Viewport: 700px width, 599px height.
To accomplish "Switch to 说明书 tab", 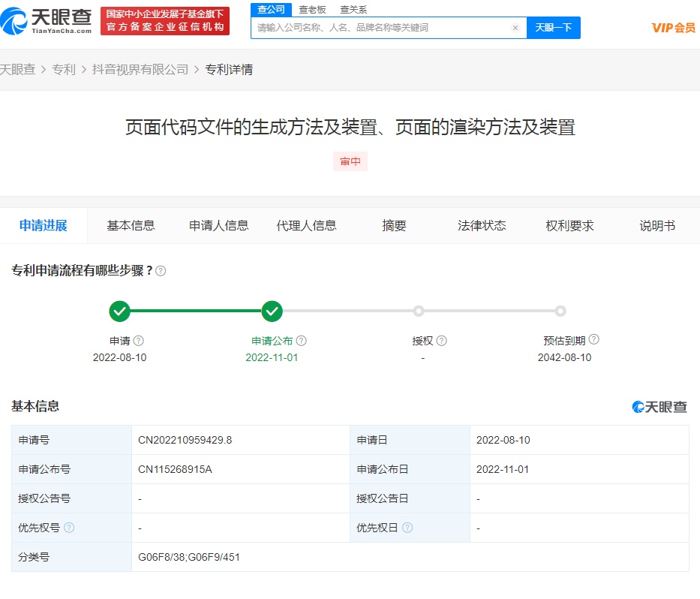I will (657, 226).
